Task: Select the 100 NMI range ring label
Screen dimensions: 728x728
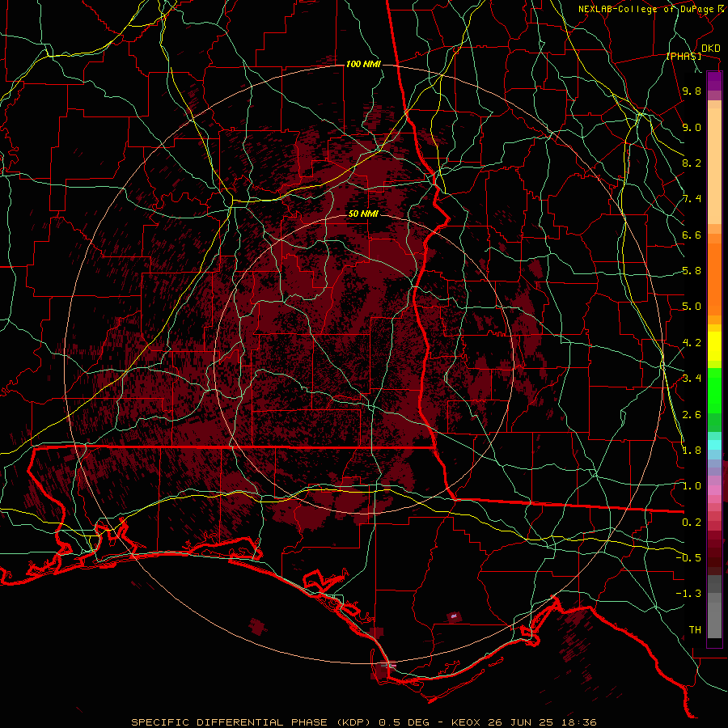Action: (x=363, y=64)
